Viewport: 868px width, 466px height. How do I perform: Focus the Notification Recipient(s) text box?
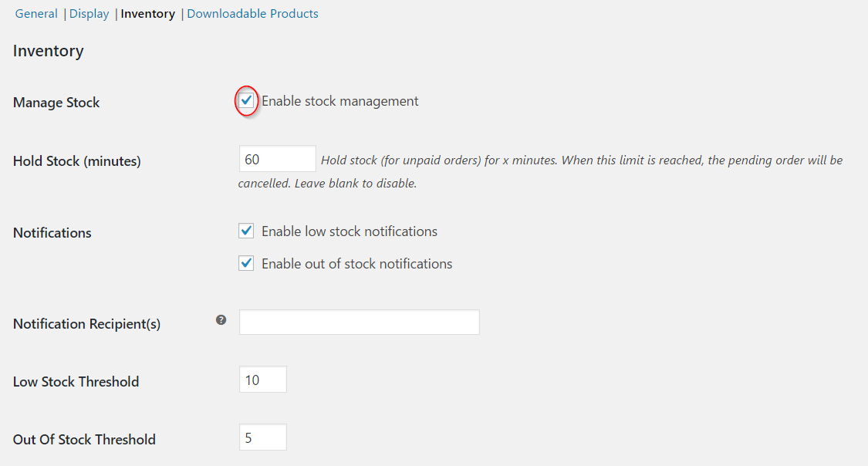coord(360,322)
